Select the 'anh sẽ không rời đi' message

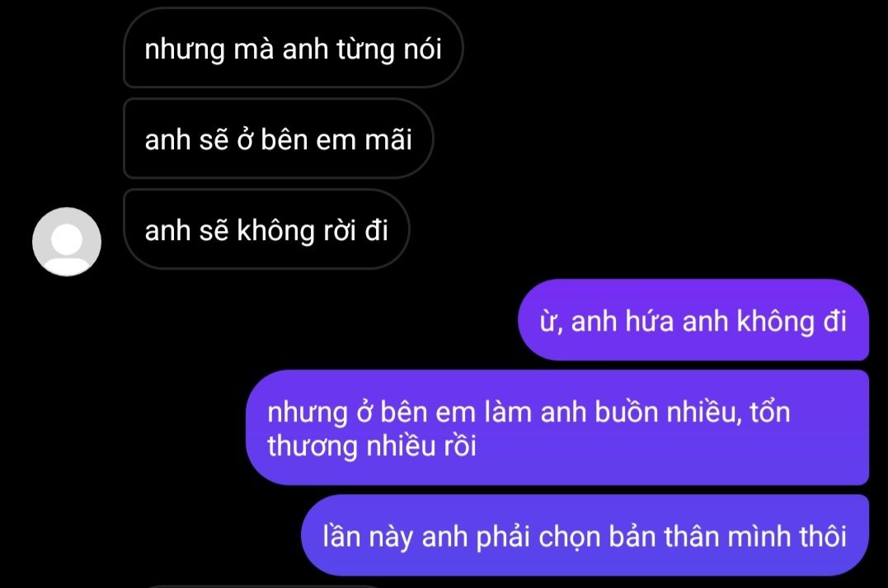point(267,229)
